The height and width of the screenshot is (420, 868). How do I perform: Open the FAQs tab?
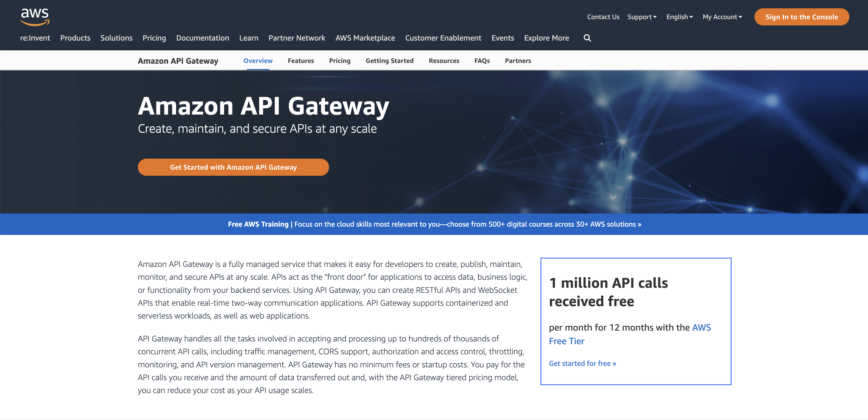tap(482, 61)
